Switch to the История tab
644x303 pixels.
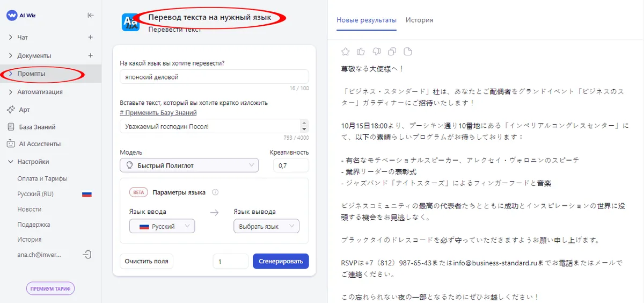pyautogui.click(x=419, y=20)
